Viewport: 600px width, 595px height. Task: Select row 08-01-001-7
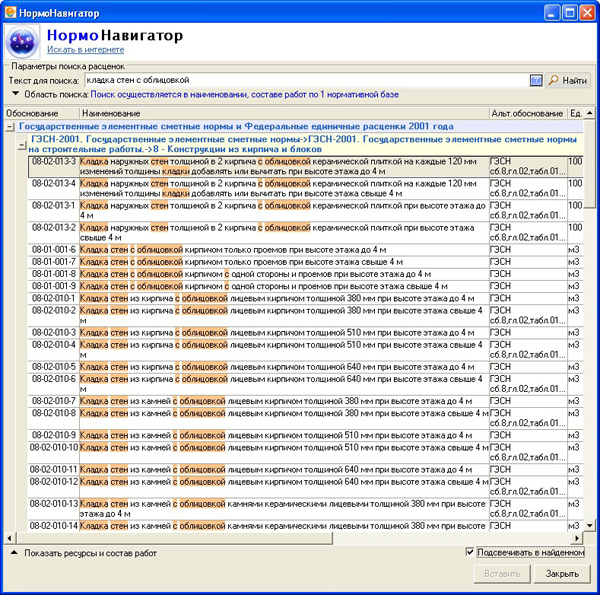click(x=305, y=262)
